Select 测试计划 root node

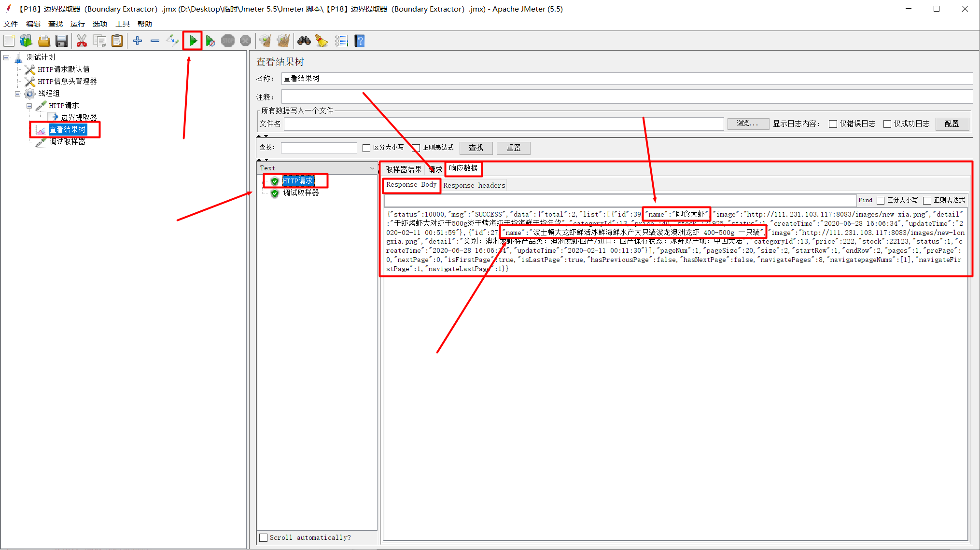tap(41, 57)
